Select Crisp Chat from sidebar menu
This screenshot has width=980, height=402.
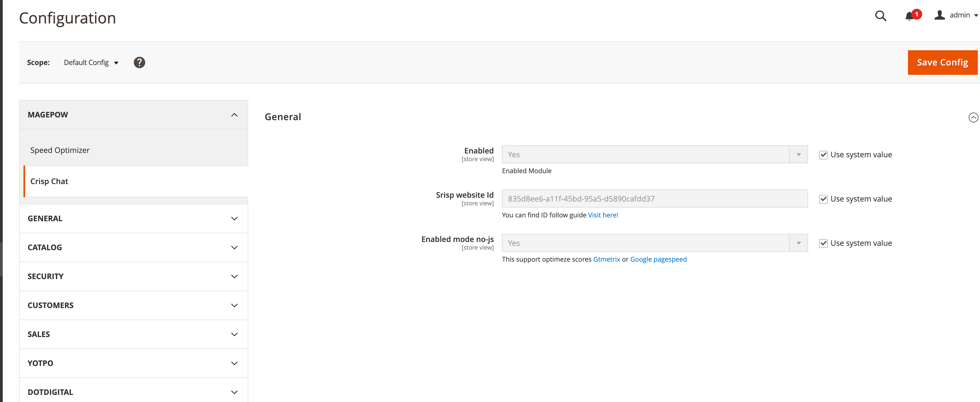coord(49,181)
